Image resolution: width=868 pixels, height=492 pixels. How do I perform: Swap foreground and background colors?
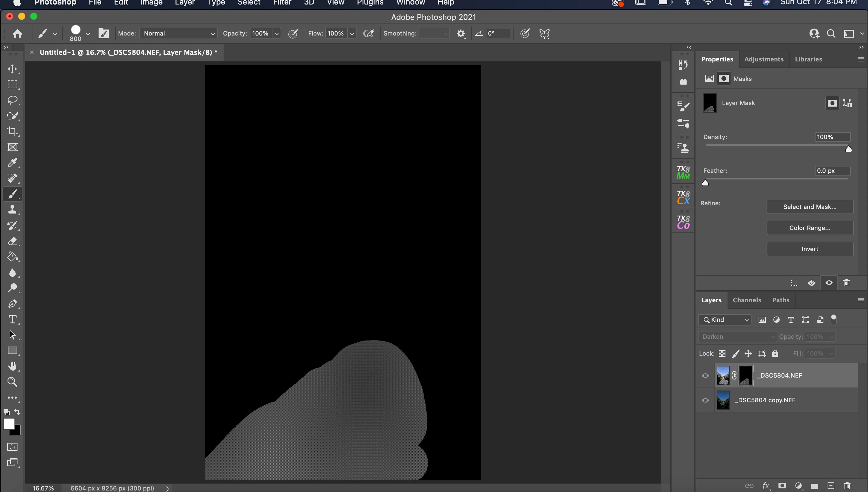[x=17, y=412]
